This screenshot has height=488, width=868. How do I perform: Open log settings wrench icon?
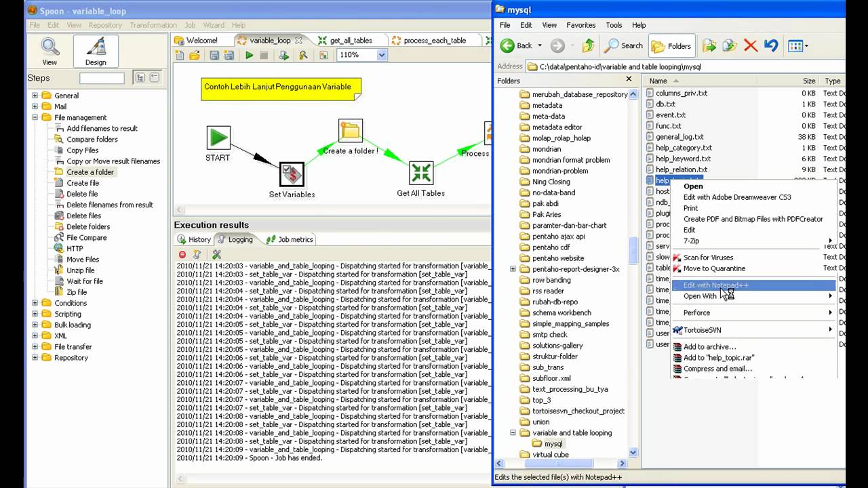pyautogui.click(x=217, y=254)
